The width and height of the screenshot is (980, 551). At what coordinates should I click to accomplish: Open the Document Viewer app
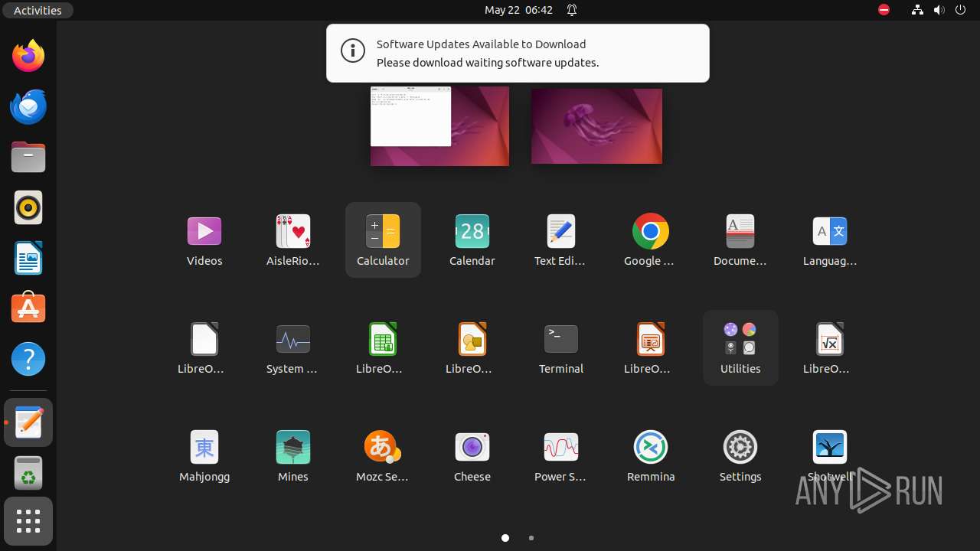[x=740, y=240]
